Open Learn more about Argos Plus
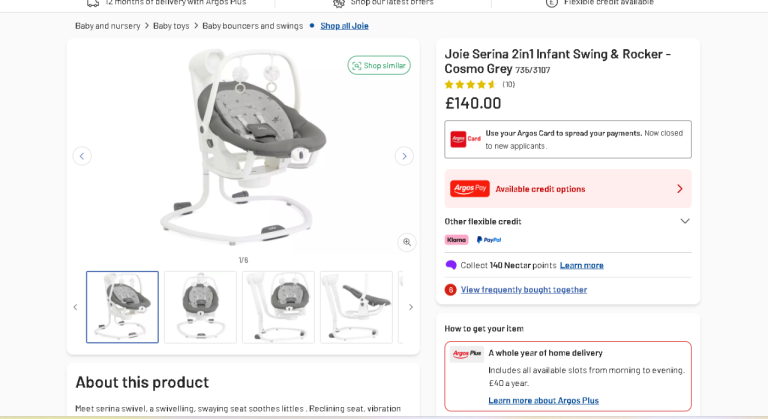Image resolution: width=768 pixels, height=419 pixels. point(543,400)
